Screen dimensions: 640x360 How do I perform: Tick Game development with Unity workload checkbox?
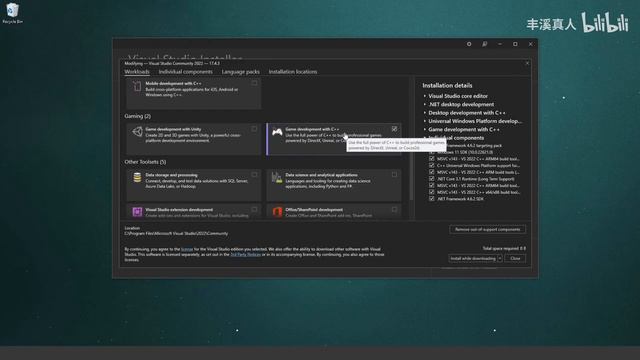[x=254, y=129]
